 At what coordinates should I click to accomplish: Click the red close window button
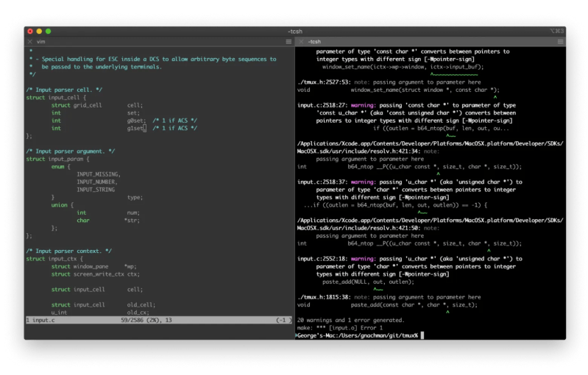click(x=30, y=32)
